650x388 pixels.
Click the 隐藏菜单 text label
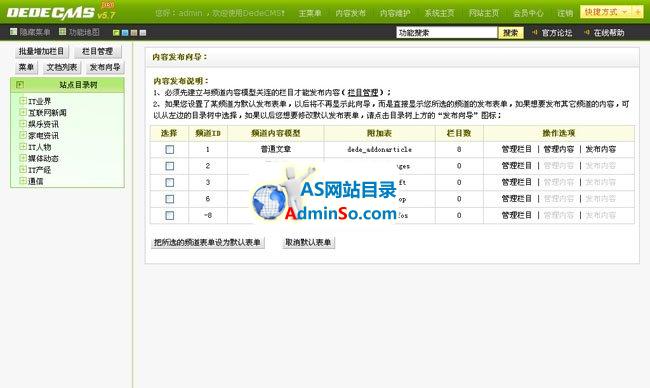pyautogui.click(x=35, y=32)
